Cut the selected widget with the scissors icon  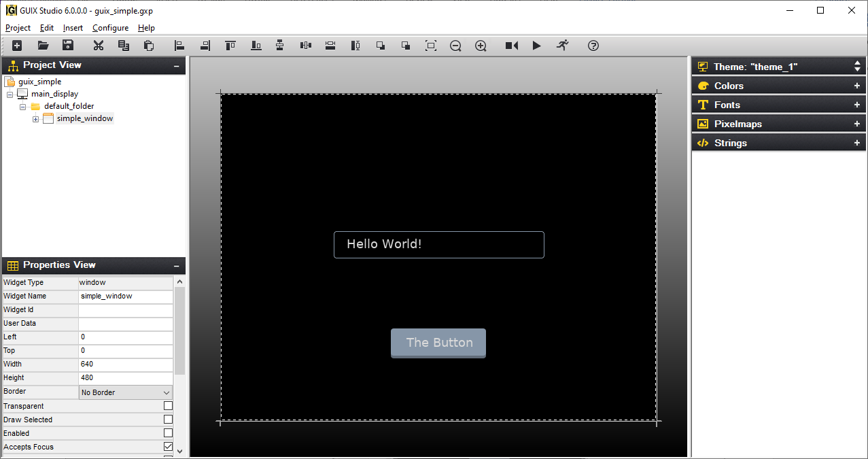point(98,46)
